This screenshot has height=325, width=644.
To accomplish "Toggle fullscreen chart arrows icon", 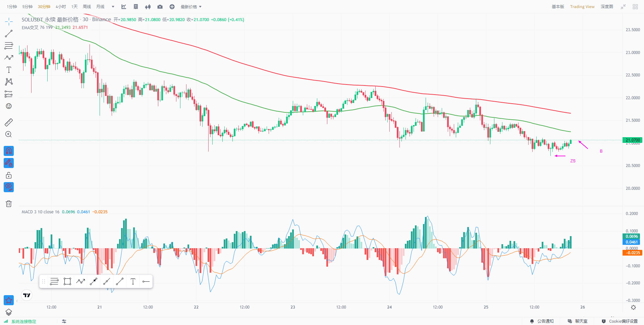I will tap(623, 7).
